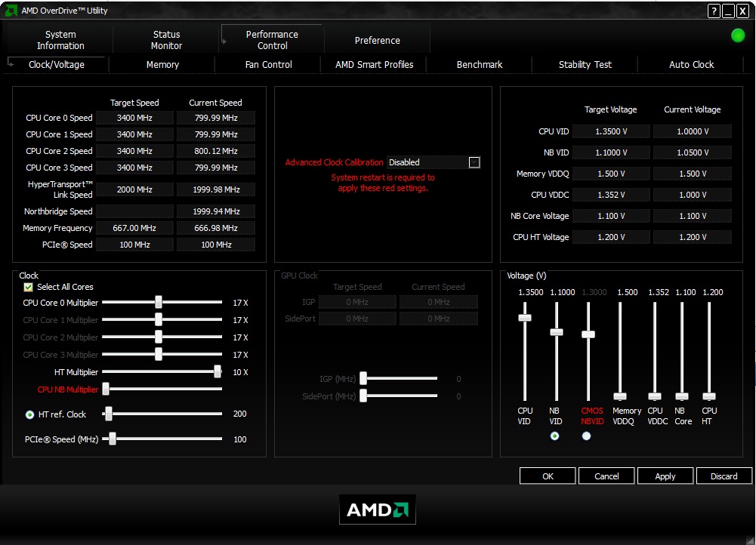This screenshot has height=545, width=756.
Task: Select the HT ref. Clock radio button
Action: click(30, 414)
